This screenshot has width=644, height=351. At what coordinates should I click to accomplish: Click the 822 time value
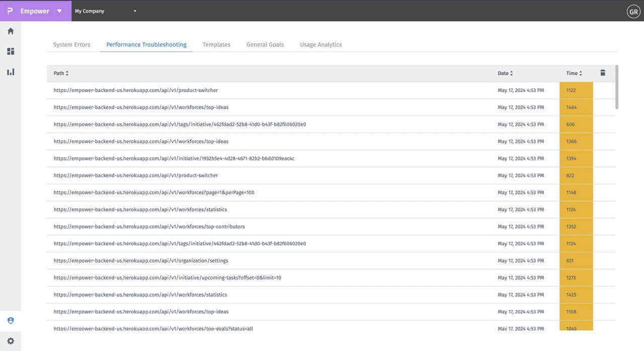coord(570,176)
